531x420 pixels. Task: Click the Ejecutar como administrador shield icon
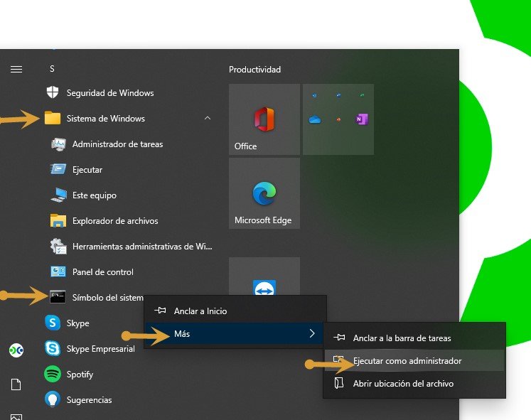click(338, 360)
